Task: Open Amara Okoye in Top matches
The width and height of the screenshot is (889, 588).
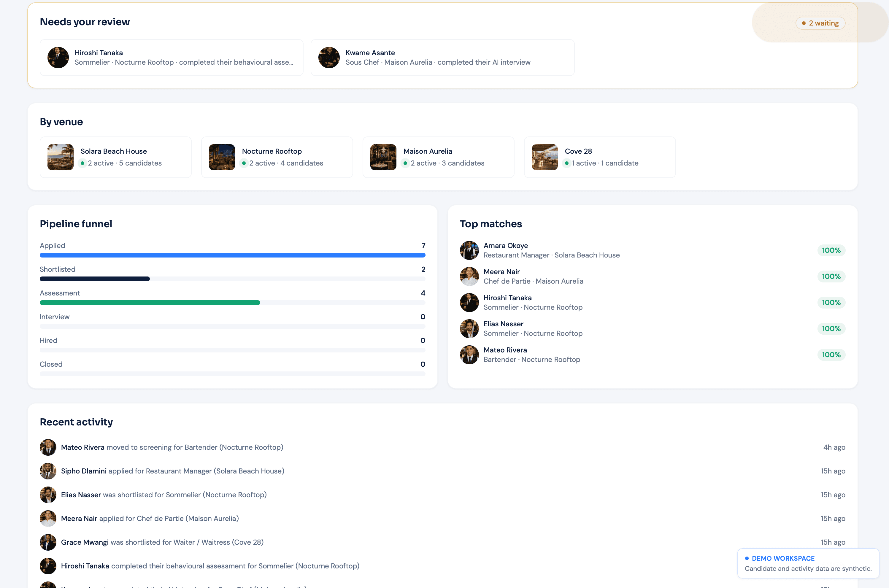Action: [x=652, y=250]
